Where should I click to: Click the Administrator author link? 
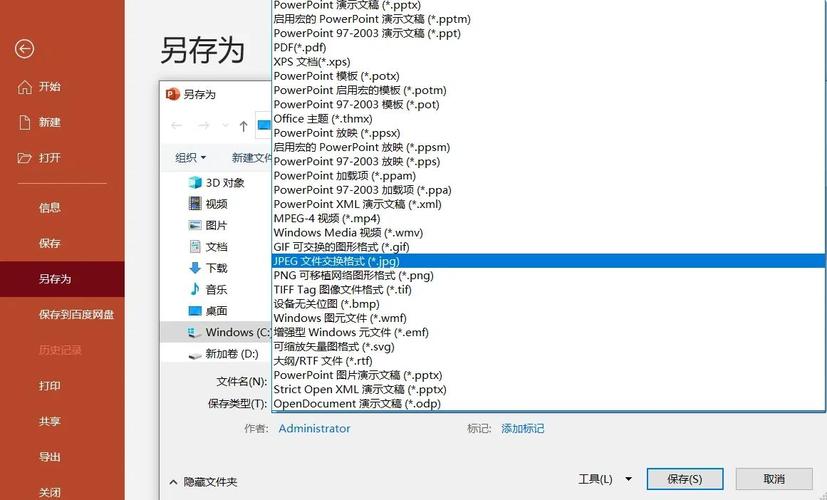click(314, 428)
